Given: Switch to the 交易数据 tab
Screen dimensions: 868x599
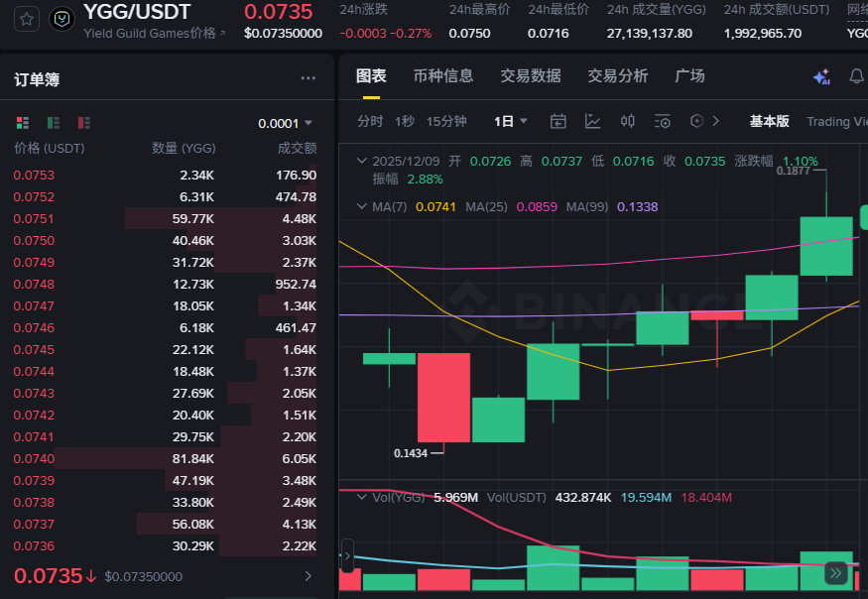Looking at the screenshot, I should 531,75.
